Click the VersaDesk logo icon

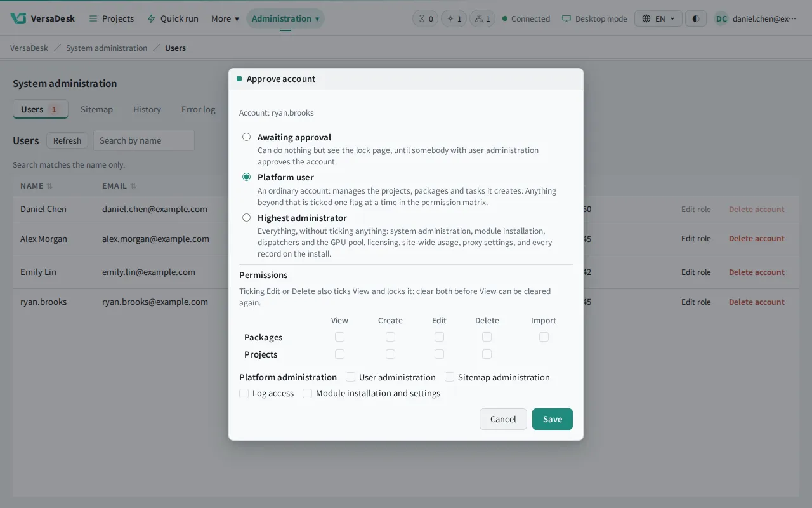[18, 18]
